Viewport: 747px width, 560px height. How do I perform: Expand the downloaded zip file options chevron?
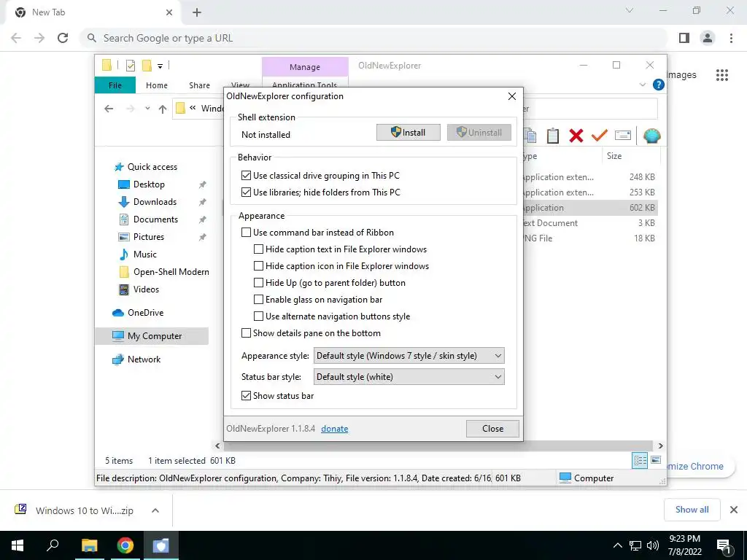(155, 510)
